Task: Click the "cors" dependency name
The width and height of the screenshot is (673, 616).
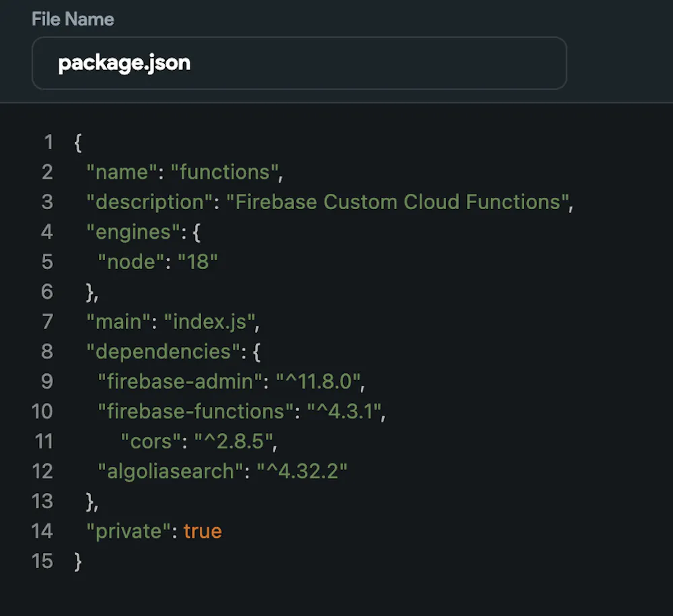Action: (151, 442)
